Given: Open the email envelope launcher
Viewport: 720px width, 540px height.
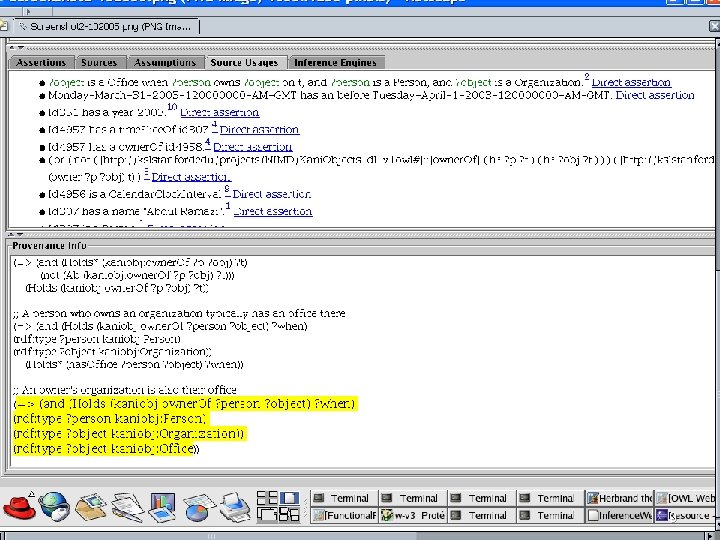Looking at the screenshot, I should point(90,507).
